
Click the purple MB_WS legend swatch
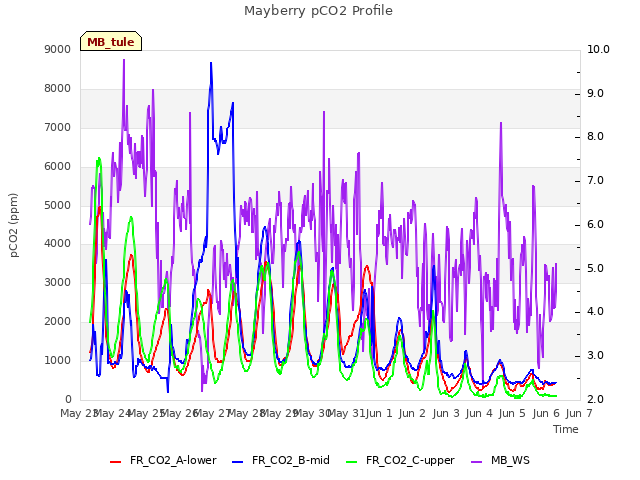coord(477,461)
